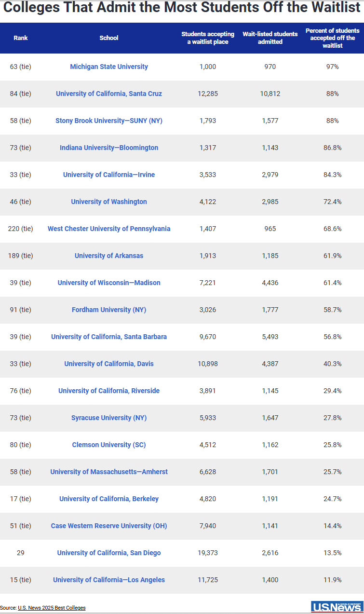The image size is (364, 614).
Task: Open University of California, Santa Barbara link
Action: [x=109, y=337]
